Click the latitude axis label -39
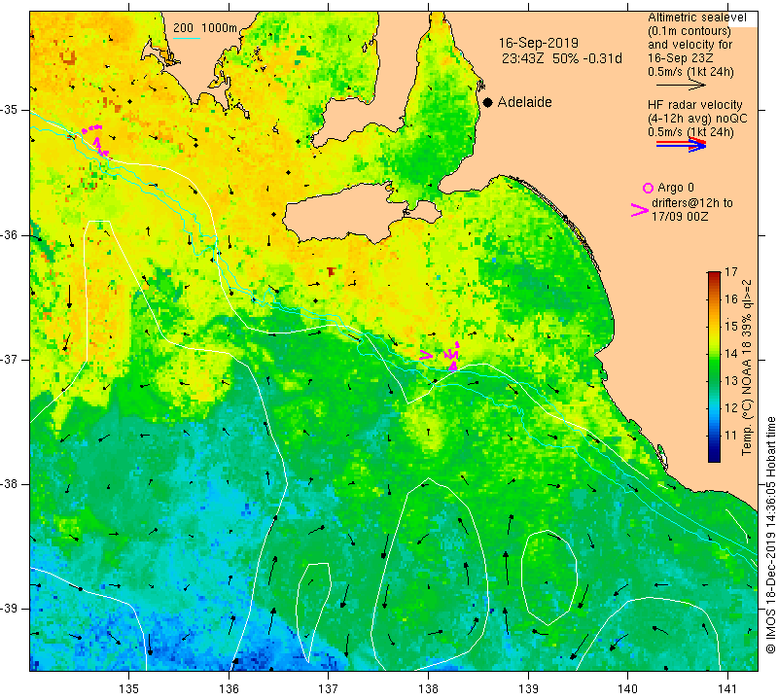Viewport: 778px width, 700px height. (11, 609)
